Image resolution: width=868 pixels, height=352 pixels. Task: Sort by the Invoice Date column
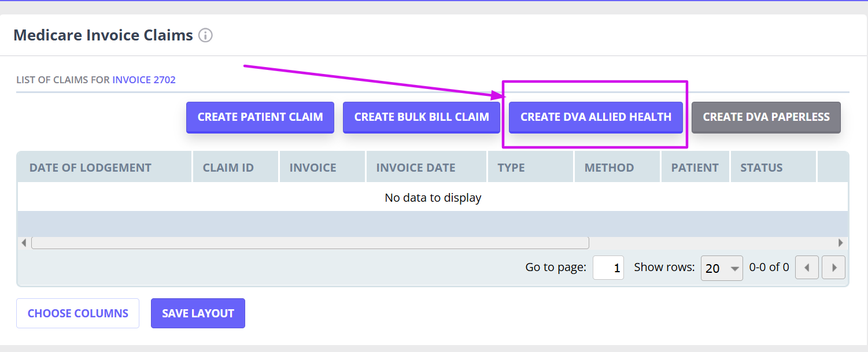click(415, 166)
